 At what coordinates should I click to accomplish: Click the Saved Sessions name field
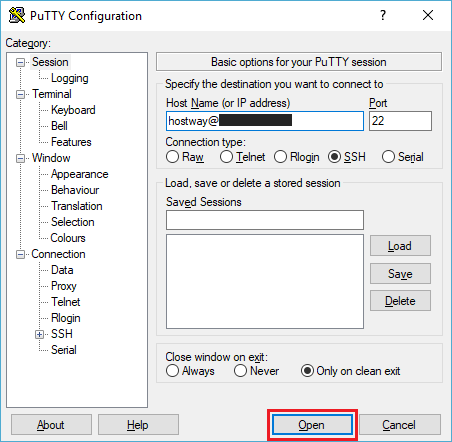pos(265,220)
